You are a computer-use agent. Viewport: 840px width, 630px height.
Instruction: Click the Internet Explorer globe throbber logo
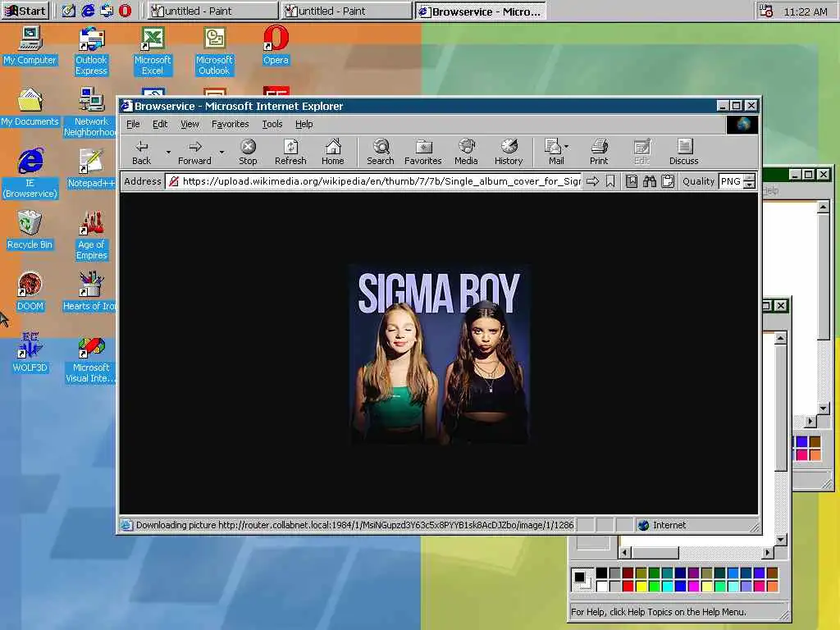pos(742,125)
